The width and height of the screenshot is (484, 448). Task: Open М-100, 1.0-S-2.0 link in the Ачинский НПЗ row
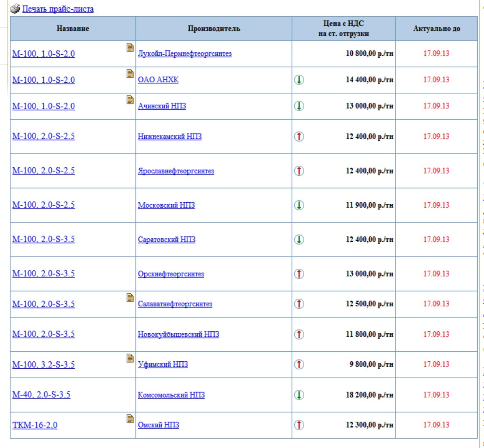pyautogui.click(x=43, y=106)
